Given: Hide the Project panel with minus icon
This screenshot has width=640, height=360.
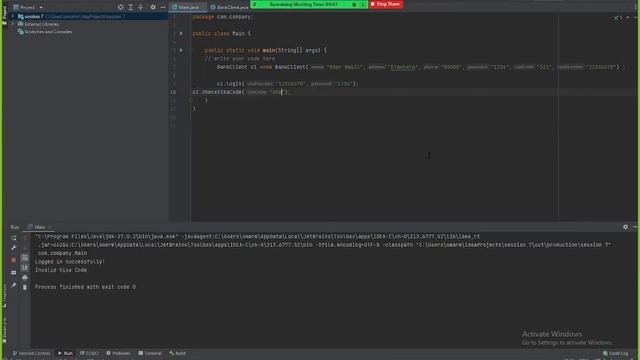Looking at the screenshot, I should click(x=163, y=7).
